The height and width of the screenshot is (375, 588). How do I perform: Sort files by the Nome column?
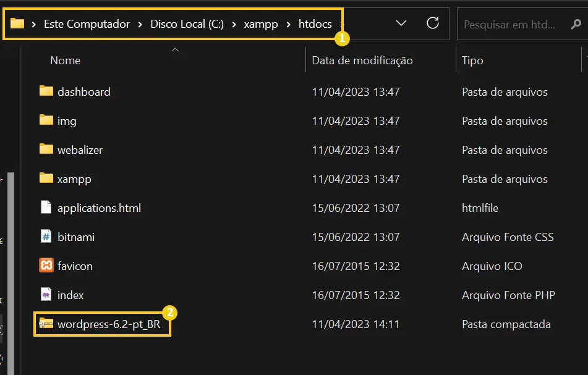click(66, 61)
